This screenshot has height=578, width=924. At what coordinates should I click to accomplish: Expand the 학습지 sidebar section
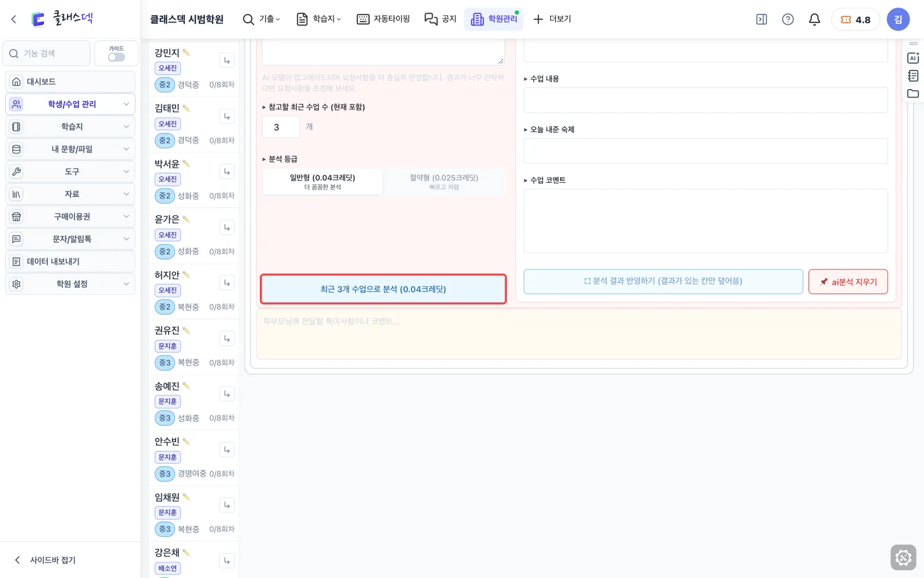point(70,127)
